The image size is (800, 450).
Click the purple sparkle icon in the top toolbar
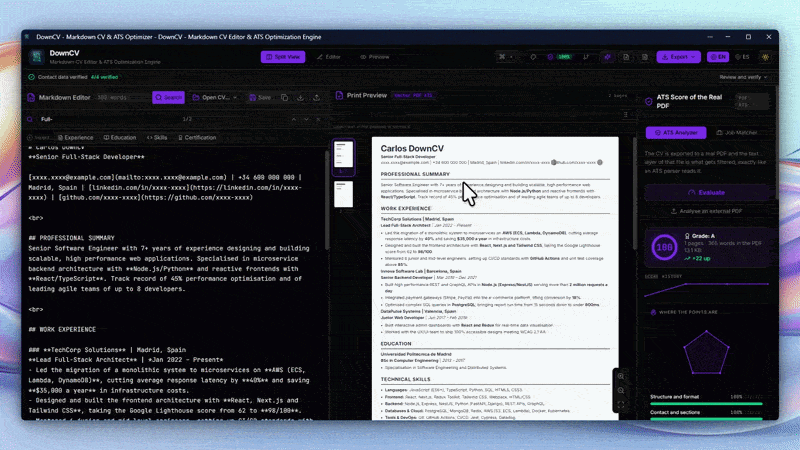607,57
